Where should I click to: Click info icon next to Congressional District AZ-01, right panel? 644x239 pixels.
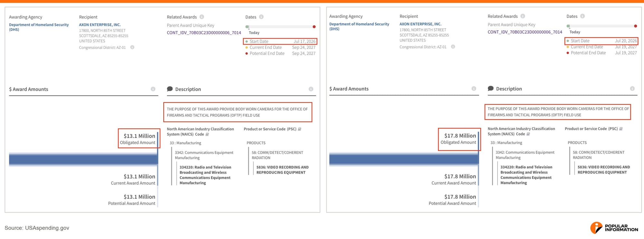[453, 47]
